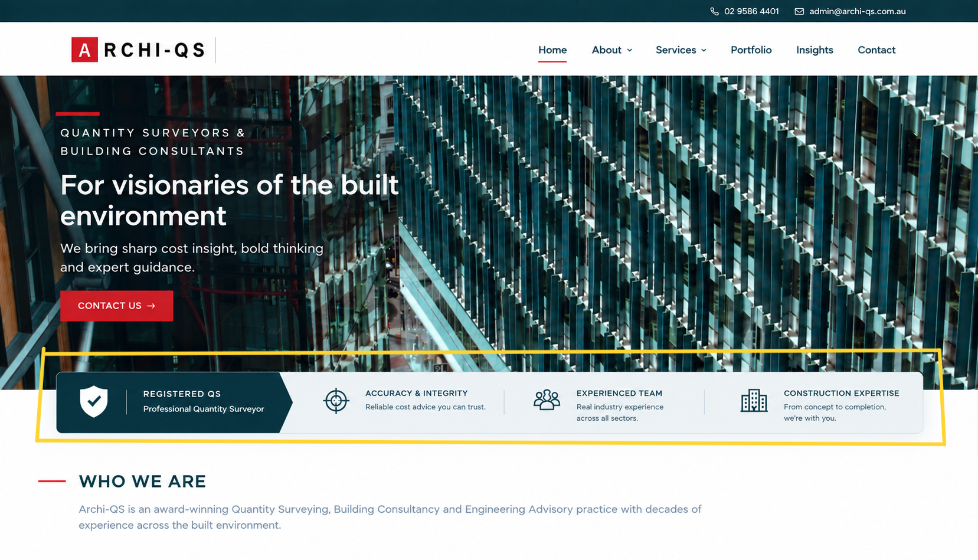The image size is (978, 560).
Task: Click the shield checkmark Registered QS icon
Action: (94, 401)
